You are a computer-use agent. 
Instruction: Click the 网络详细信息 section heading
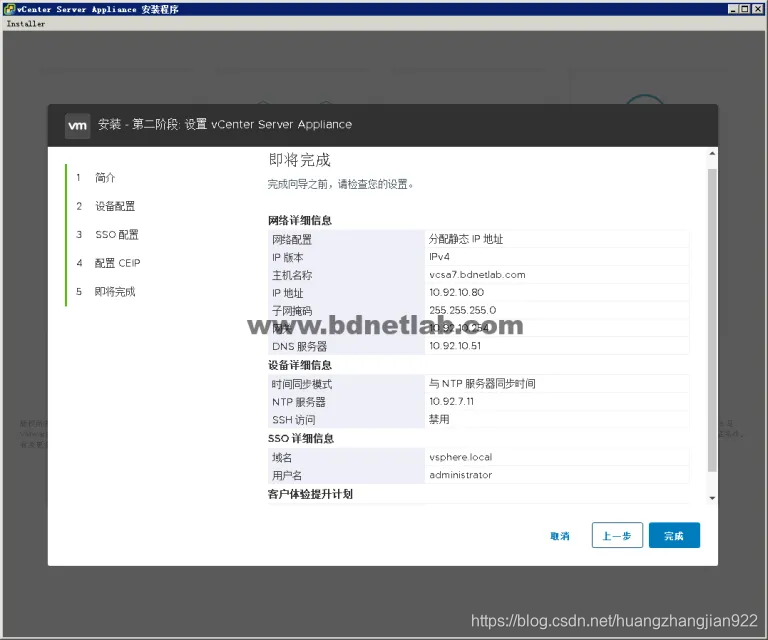tap(300, 220)
